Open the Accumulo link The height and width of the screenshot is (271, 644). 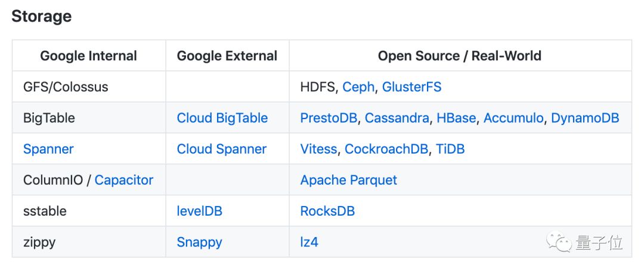513,118
